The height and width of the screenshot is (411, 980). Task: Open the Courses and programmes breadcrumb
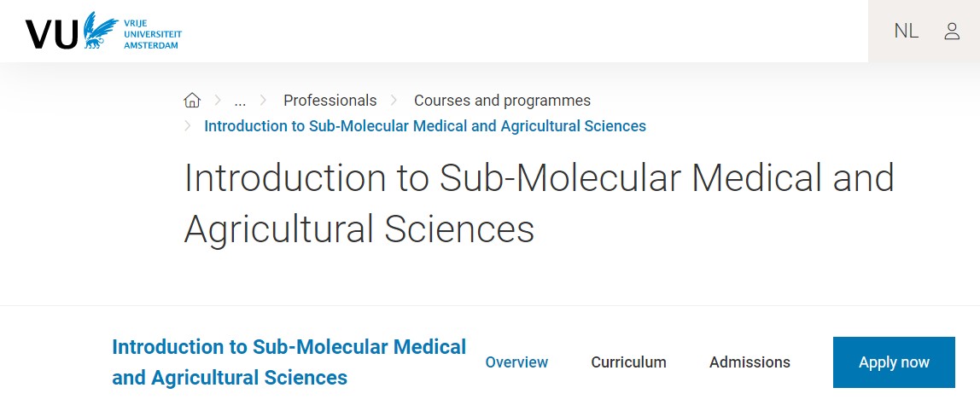502,101
